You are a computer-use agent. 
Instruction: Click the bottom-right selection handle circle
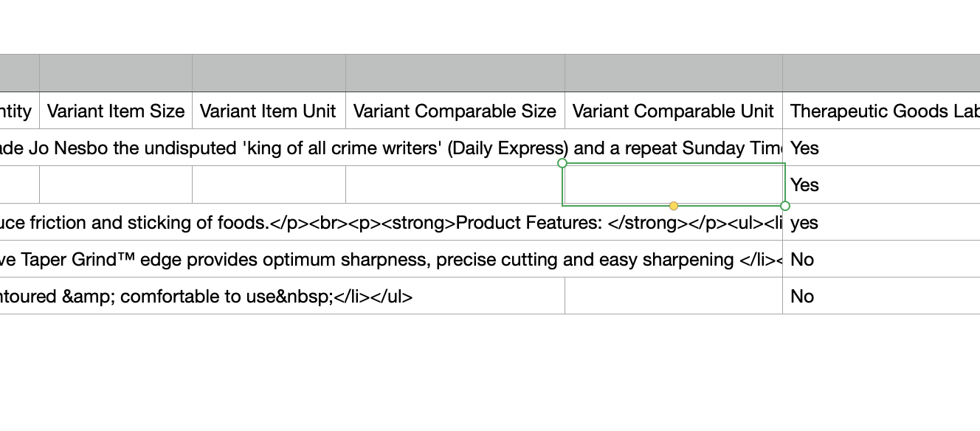(x=785, y=206)
